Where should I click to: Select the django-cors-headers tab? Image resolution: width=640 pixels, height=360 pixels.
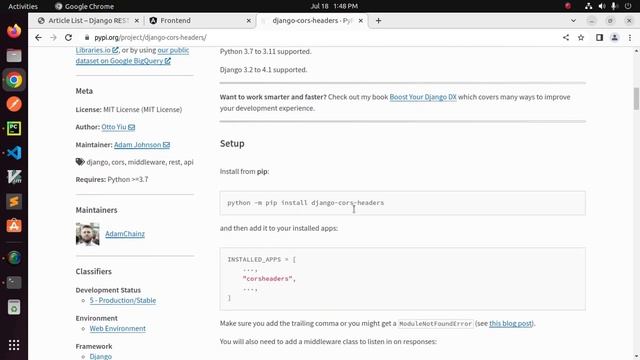tap(311, 20)
